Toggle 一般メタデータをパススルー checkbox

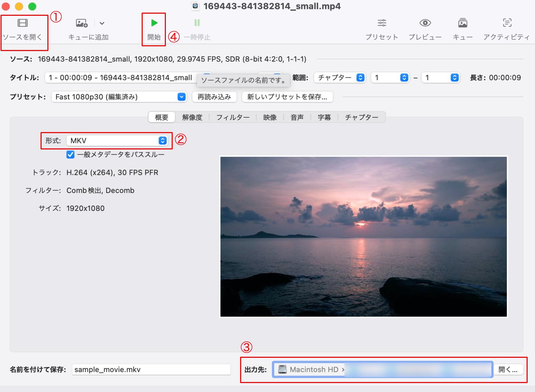click(x=70, y=154)
